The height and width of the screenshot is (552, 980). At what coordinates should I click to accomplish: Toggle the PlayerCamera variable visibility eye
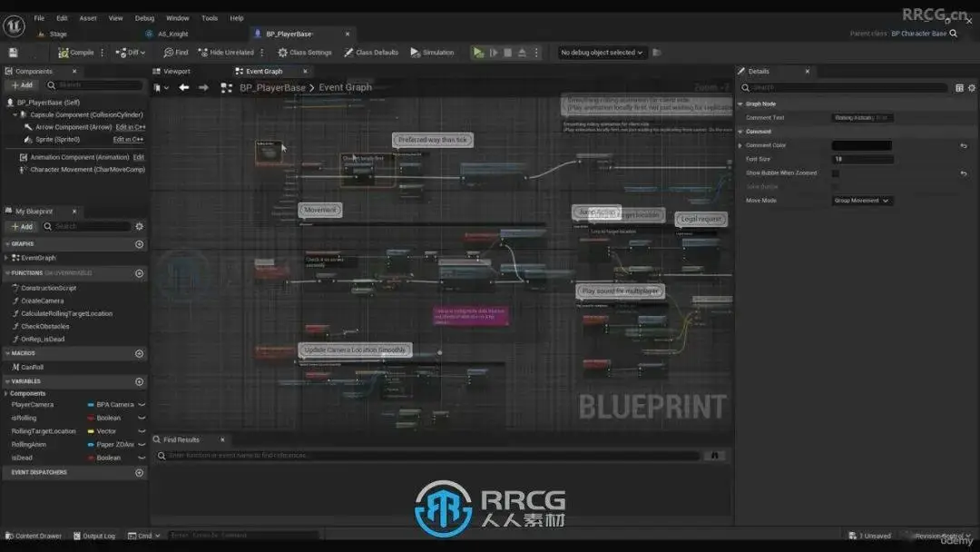coord(142,404)
